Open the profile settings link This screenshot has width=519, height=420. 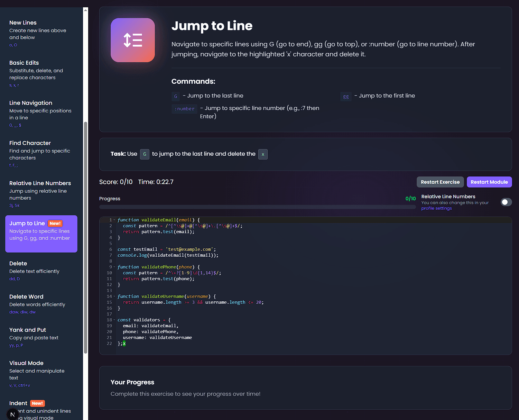436,208
